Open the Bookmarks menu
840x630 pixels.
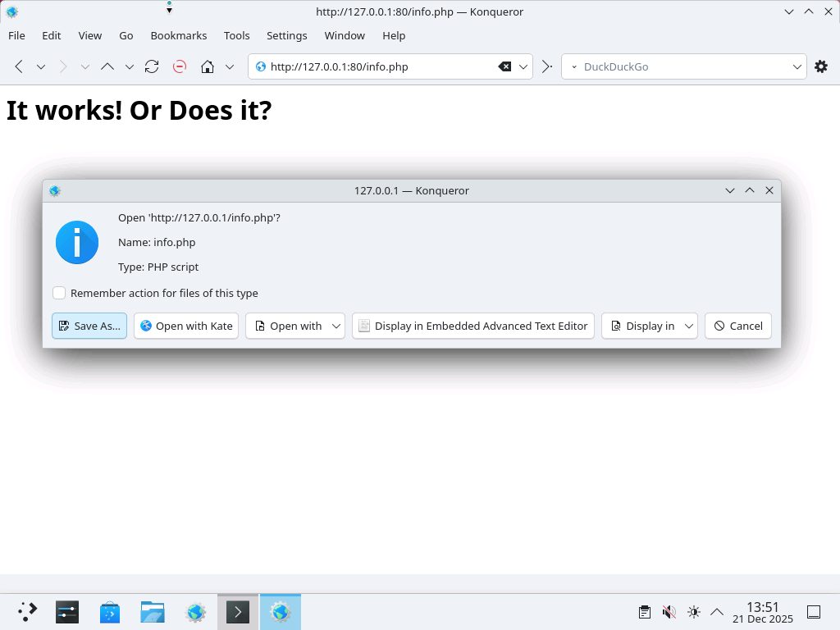click(178, 35)
